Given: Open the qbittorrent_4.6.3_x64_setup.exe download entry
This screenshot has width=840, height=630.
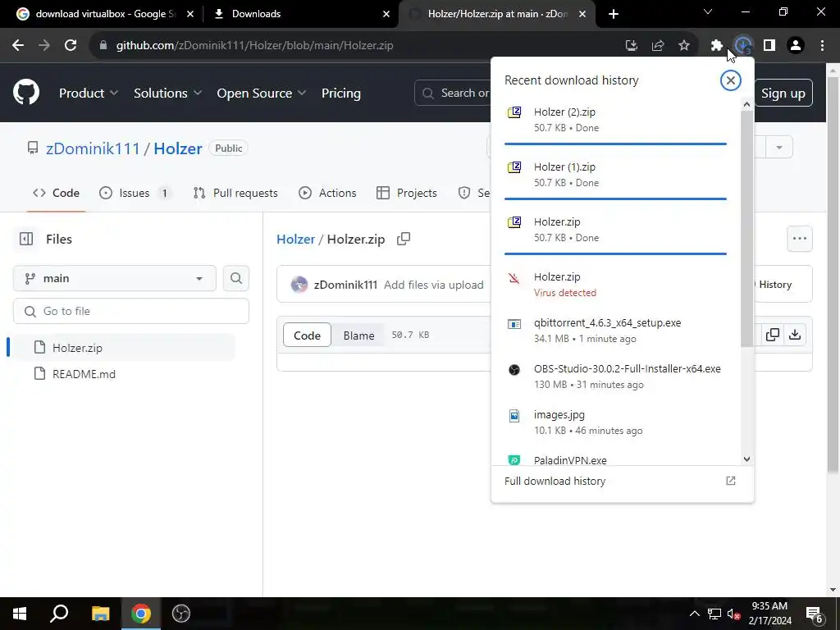Looking at the screenshot, I should 615,331.
